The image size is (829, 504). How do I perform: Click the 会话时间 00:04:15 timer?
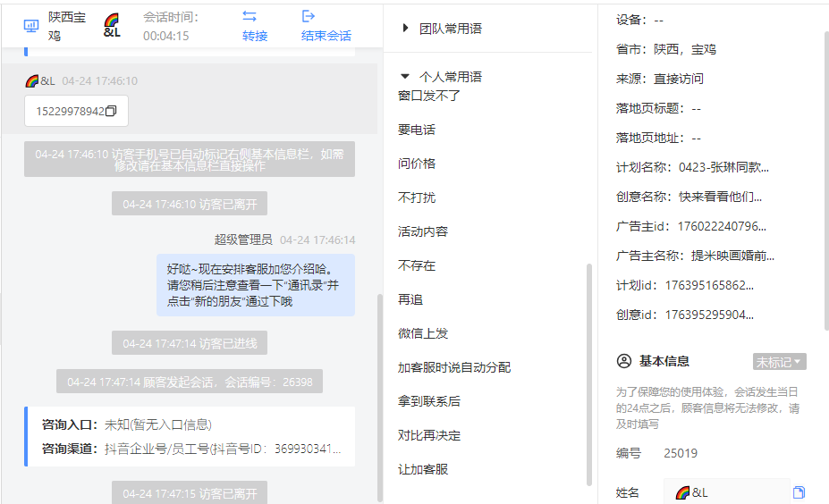171,27
